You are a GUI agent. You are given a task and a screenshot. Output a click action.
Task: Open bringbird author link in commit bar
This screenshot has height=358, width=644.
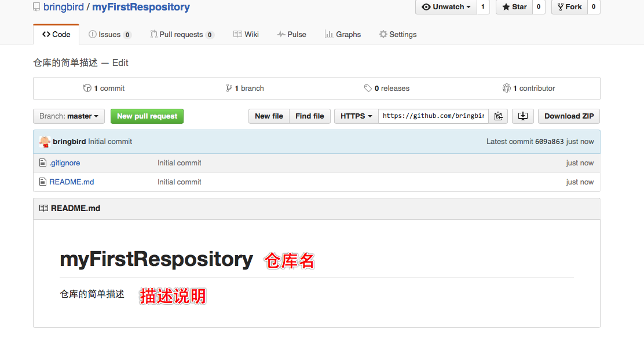tap(69, 142)
